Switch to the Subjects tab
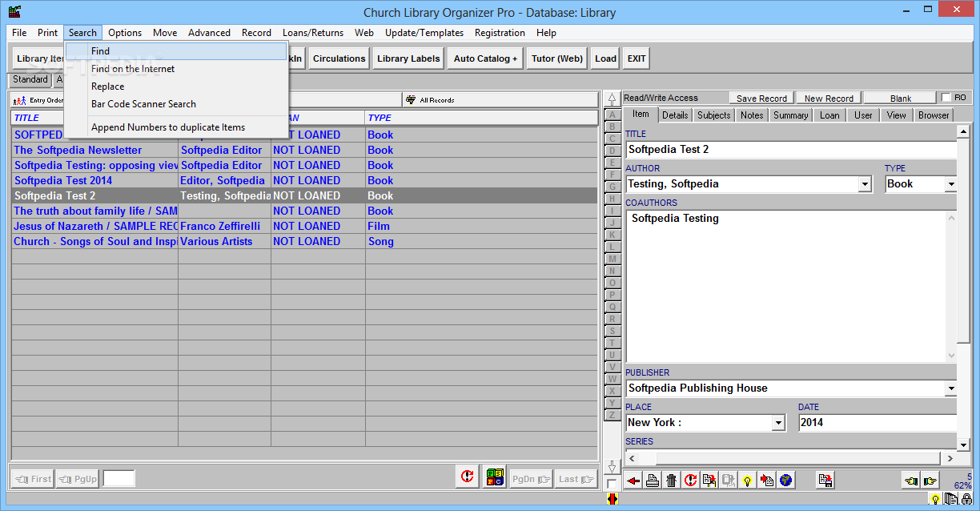 coord(713,115)
